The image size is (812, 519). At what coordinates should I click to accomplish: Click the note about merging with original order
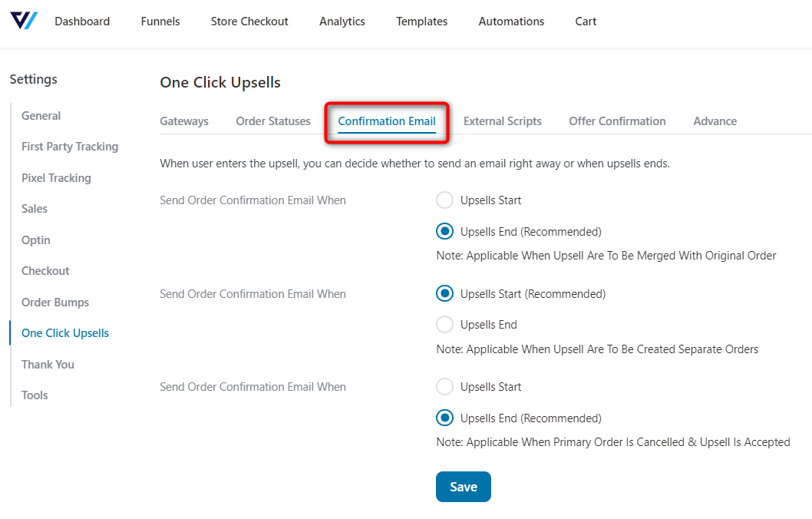[x=606, y=256]
